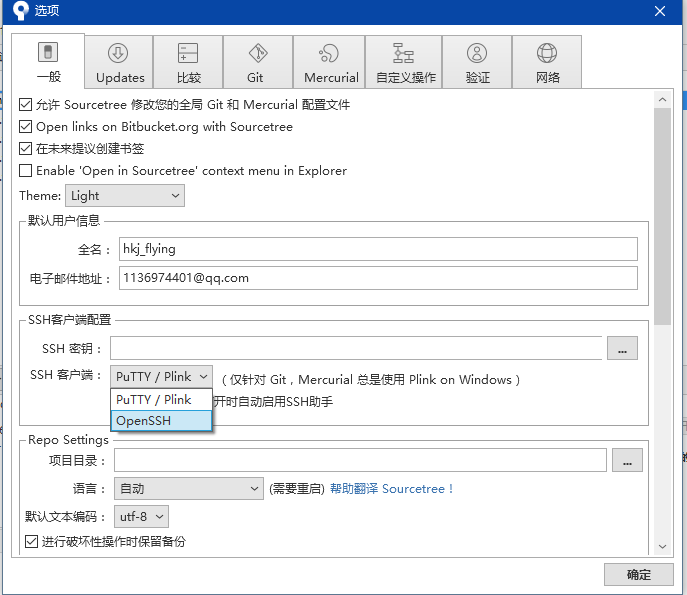Open the Mercurial tab
Viewport: 687px width, 595px height.
(329, 62)
